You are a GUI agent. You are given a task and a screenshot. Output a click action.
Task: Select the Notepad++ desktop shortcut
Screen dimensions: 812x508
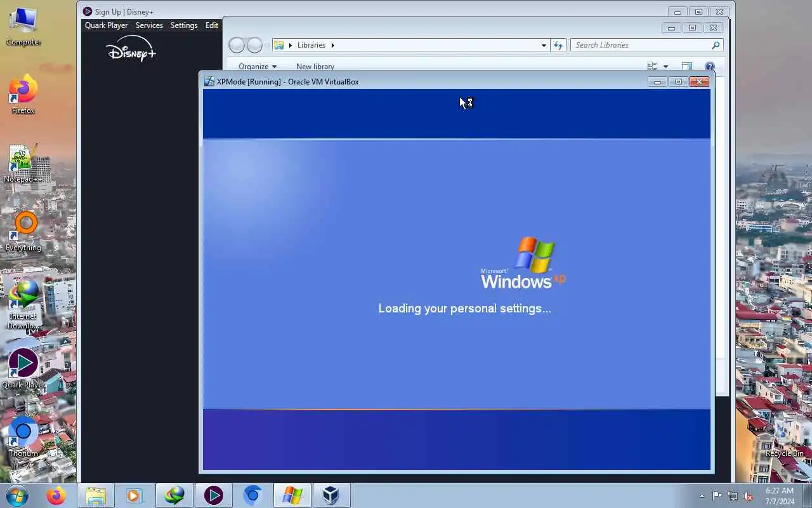23,164
